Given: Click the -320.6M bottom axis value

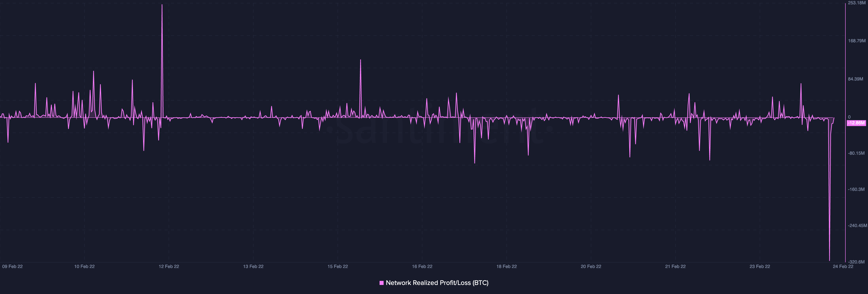Looking at the screenshot, I should point(856,262).
